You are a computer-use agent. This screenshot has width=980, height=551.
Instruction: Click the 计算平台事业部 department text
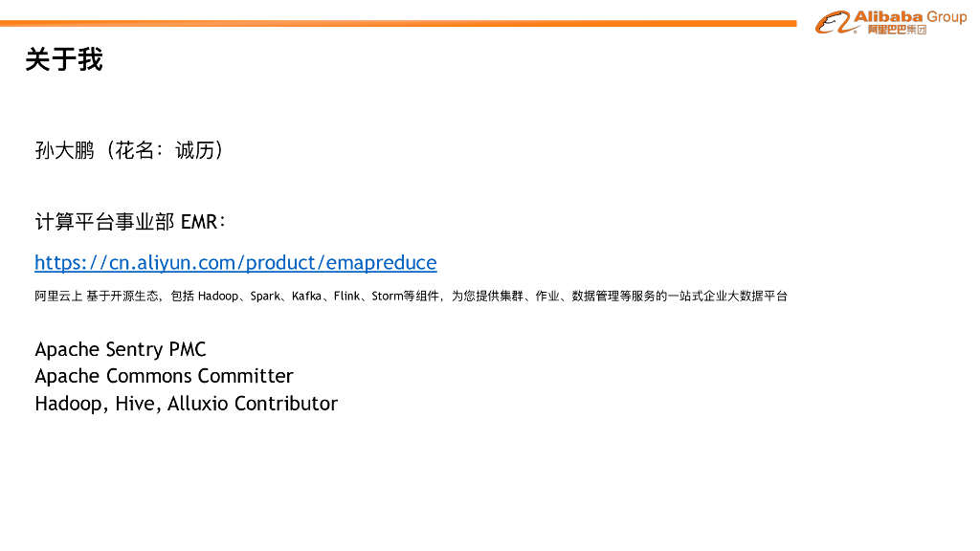[x=105, y=223]
